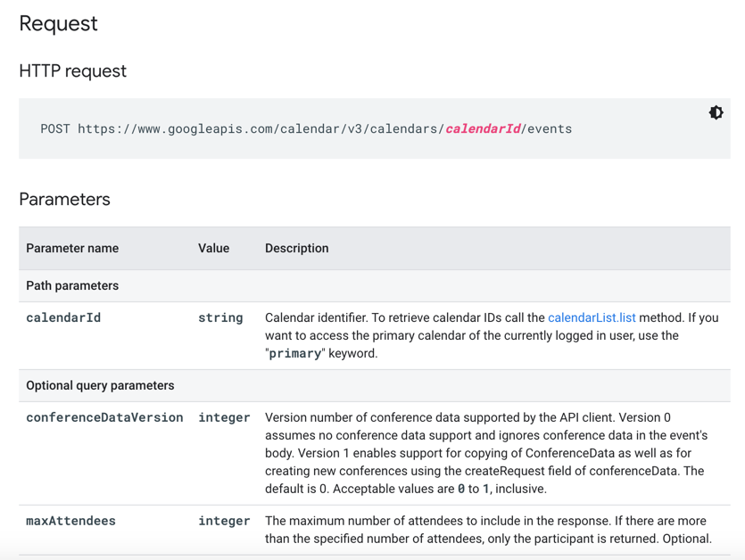Click the integer type of conferenceDataVersion
Image resolution: width=745 pixels, height=560 pixels.
click(224, 417)
